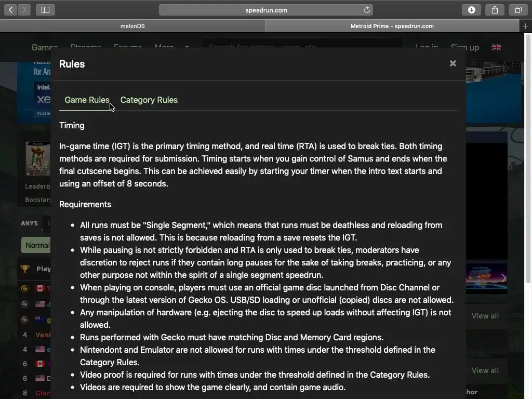Select the Normal difficulty button
Viewport: 532px width, 399px height.
pos(36,245)
